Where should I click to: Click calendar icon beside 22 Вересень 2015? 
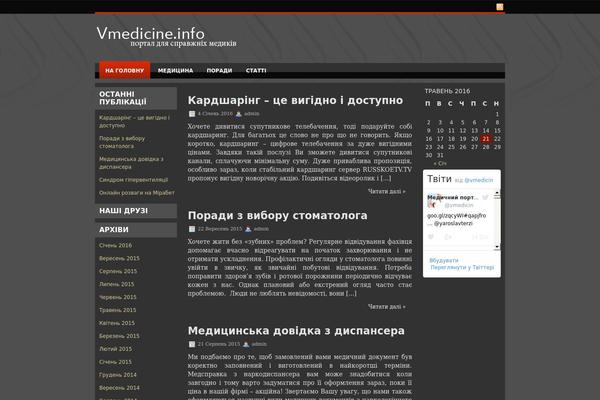pos(192,229)
